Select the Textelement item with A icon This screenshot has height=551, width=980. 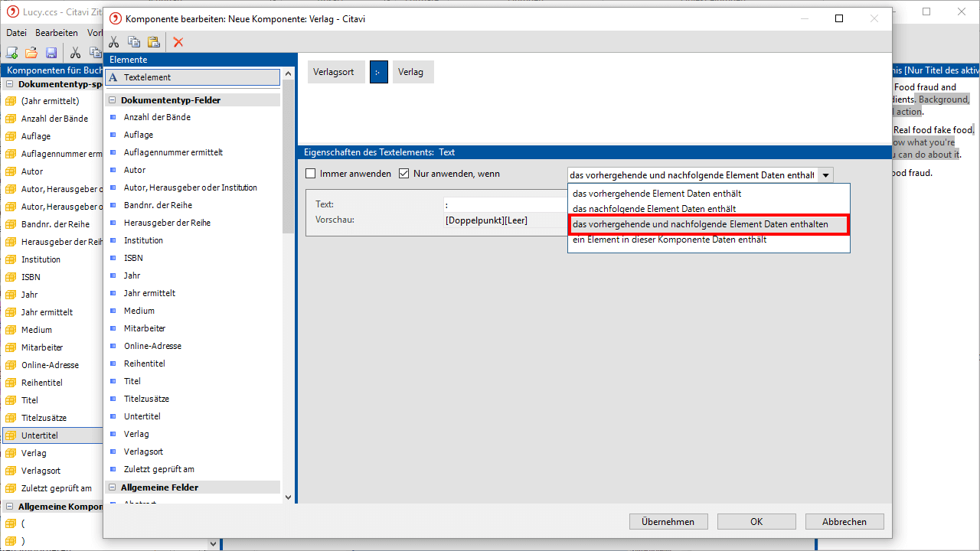pos(193,77)
